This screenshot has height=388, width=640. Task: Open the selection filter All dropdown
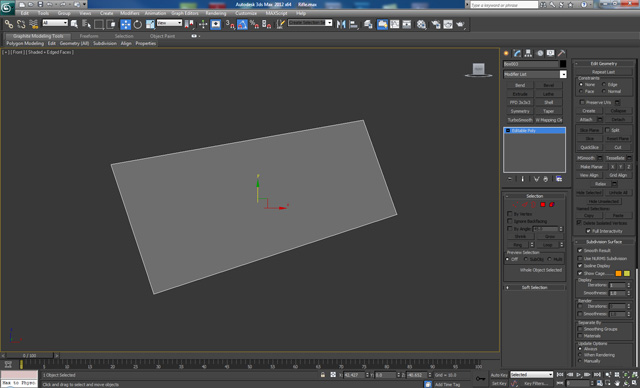[55, 23]
